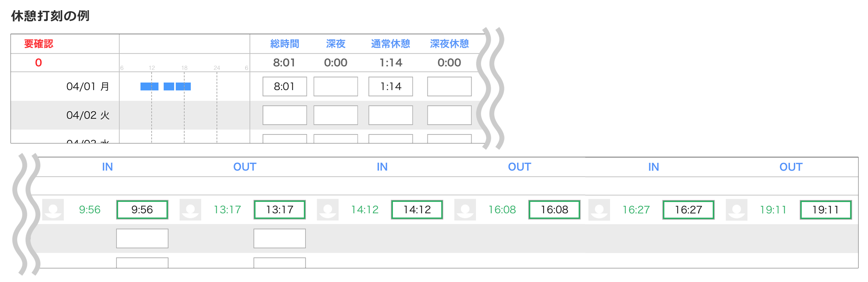This screenshot has height=282, width=868.
Task: Select the 19:11 OUT time field
Action: click(826, 210)
